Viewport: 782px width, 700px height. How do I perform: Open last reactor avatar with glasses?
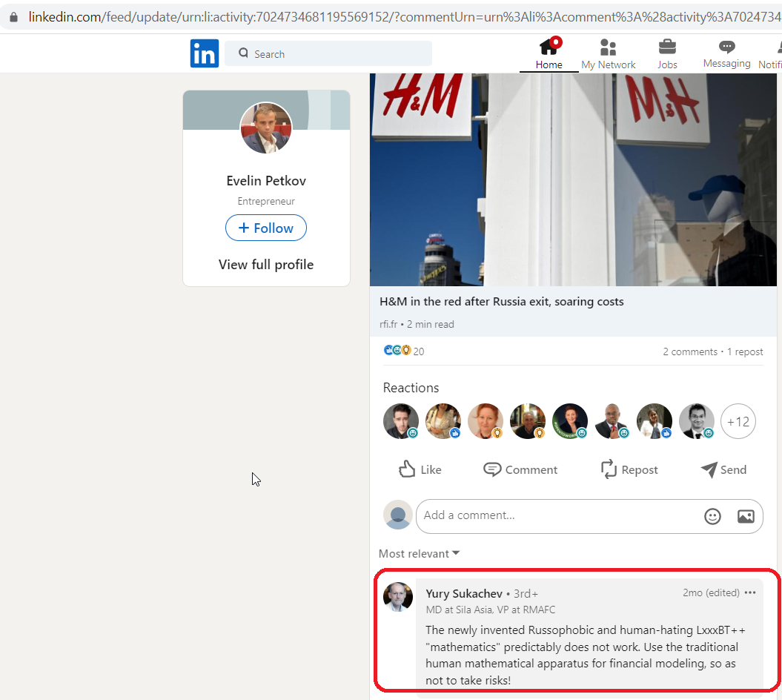(x=697, y=421)
